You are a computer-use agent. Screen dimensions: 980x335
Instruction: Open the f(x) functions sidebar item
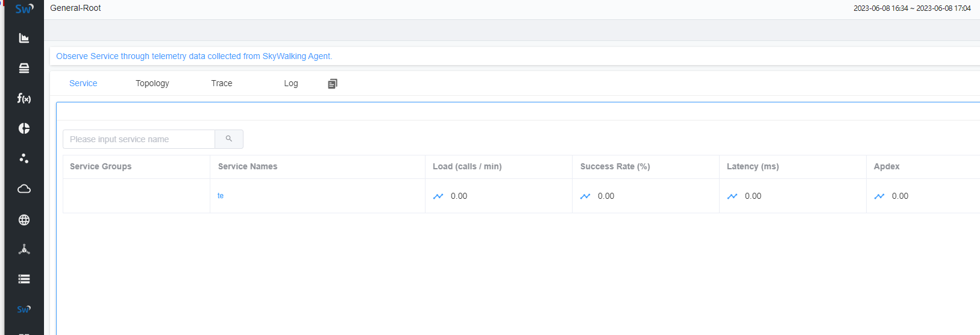pyautogui.click(x=24, y=98)
